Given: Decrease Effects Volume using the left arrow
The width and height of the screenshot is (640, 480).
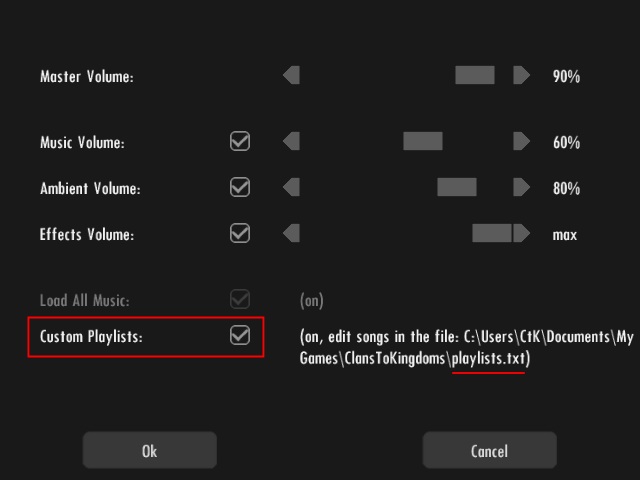Looking at the screenshot, I should tap(291, 233).
